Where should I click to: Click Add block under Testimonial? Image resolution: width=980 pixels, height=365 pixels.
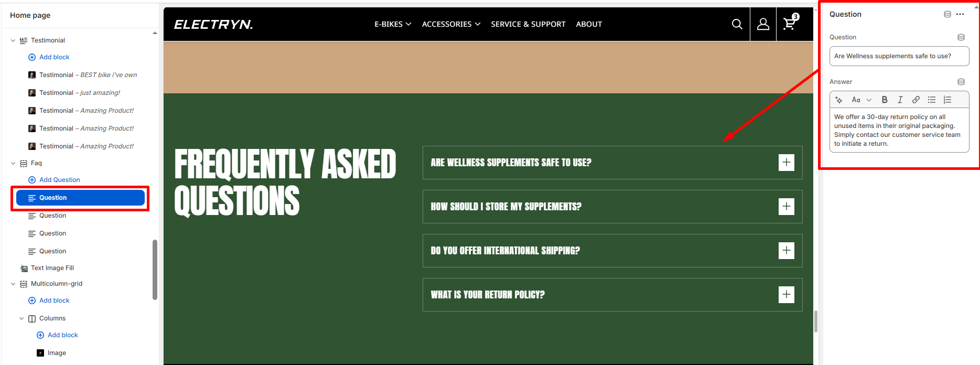click(x=54, y=57)
